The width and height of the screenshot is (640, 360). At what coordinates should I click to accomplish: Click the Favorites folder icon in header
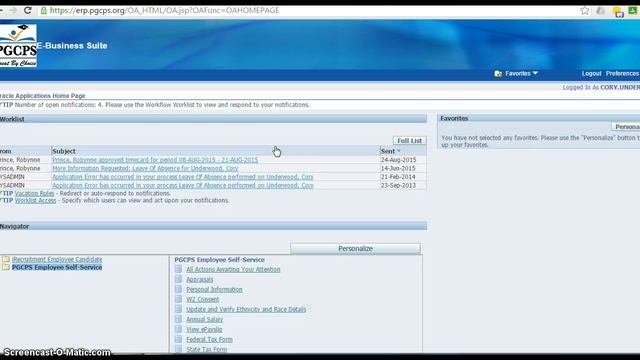[x=498, y=74]
